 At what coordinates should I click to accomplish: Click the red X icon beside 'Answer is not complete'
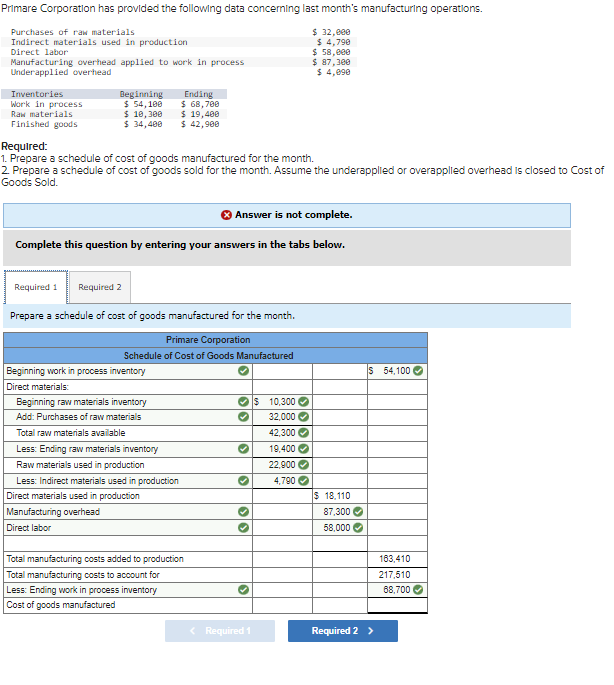226,215
